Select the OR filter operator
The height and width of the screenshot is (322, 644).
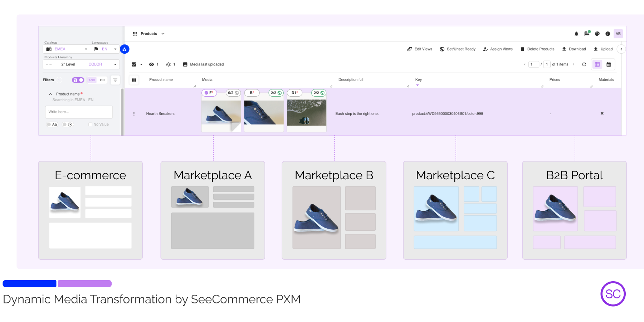102,80
